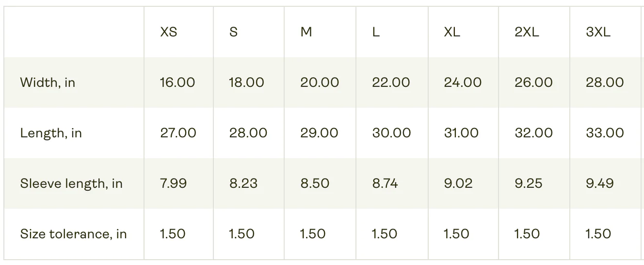Select the 9.49 sleeve length value
The image size is (644, 265).
[x=600, y=183]
